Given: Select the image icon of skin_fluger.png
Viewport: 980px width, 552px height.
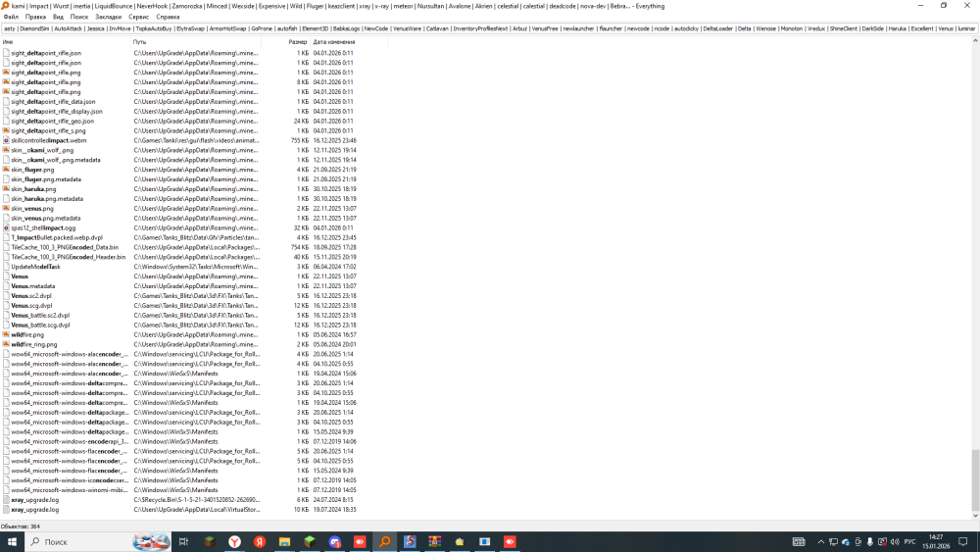Looking at the screenshot, I should (x=6, y=170).
